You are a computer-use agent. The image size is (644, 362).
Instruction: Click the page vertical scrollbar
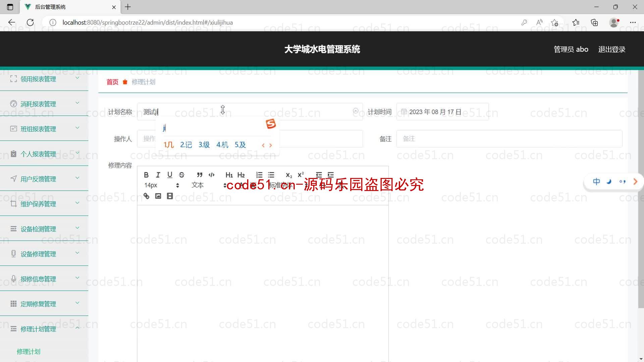[641, 189]
